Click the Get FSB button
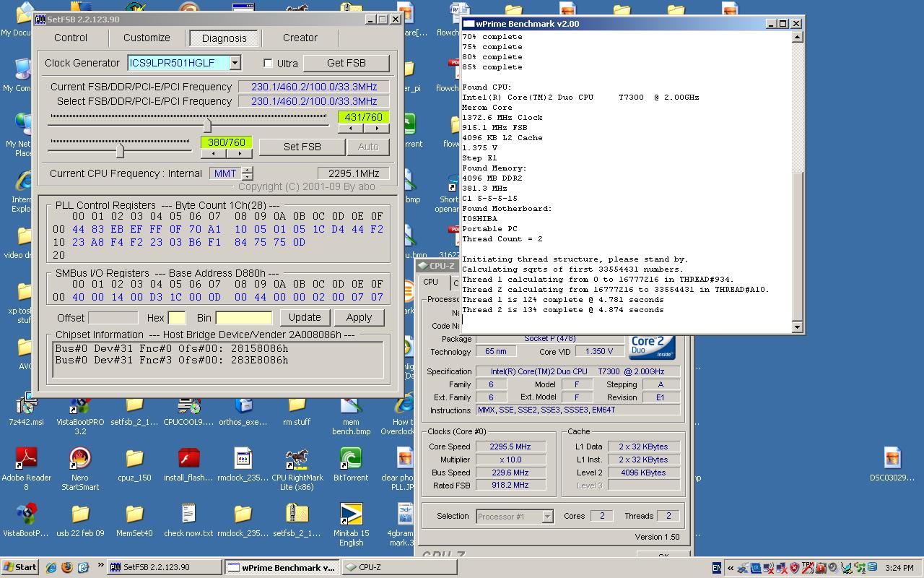 346,63
